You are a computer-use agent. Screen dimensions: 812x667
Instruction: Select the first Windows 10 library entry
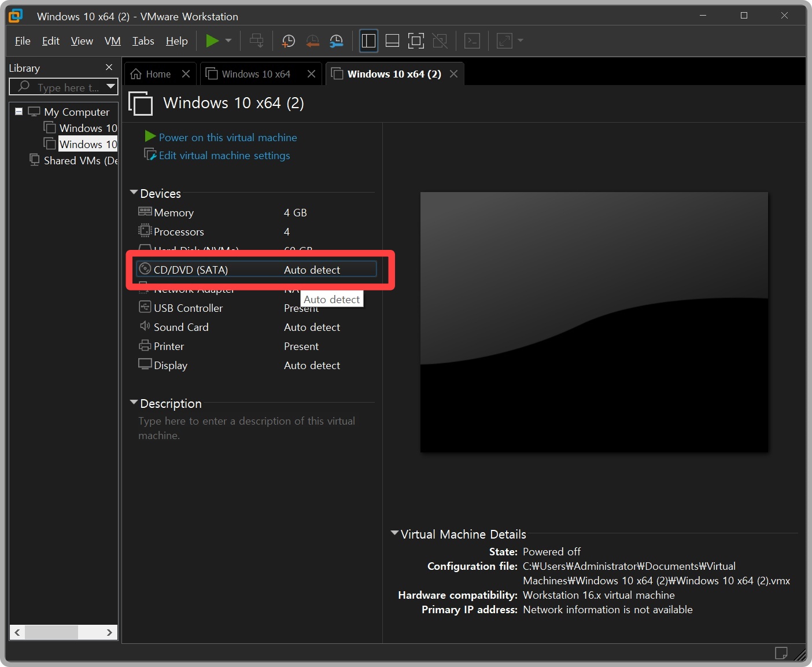tap(88, 128)
